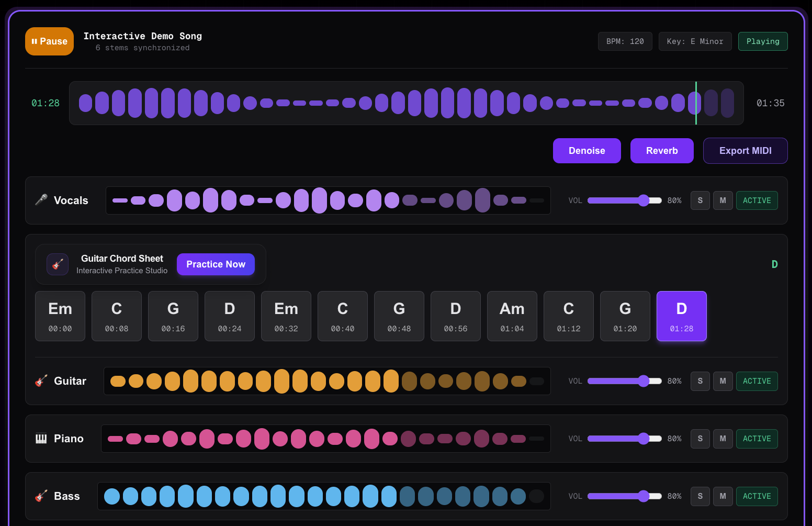812x526 pixels.
Task: Pause the playing demo song
Action: 49,41
